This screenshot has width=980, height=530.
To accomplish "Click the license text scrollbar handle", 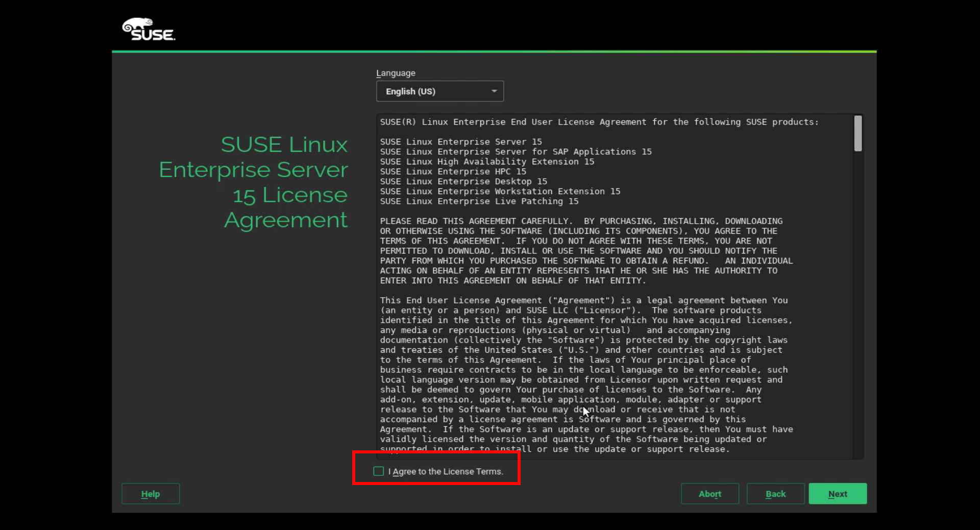I will click(858, 134).
